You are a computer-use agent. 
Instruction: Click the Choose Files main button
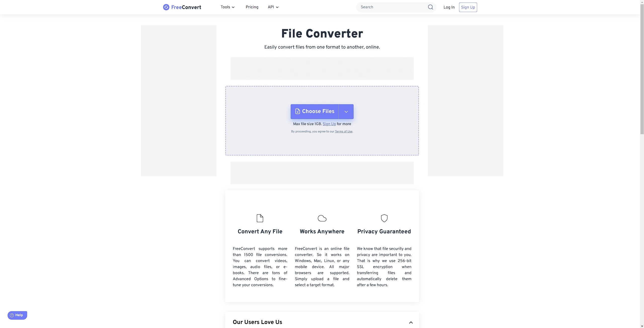(315, 111)
